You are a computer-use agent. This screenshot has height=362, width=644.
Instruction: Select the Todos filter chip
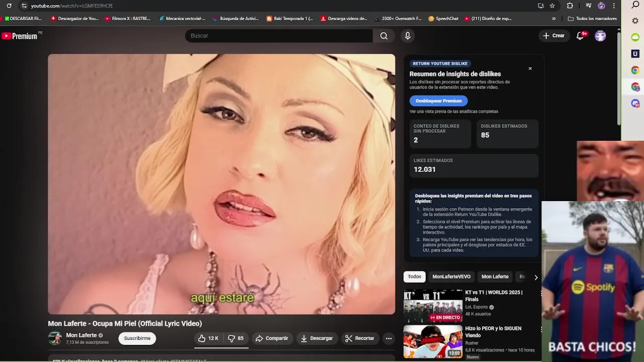(415, 277)
